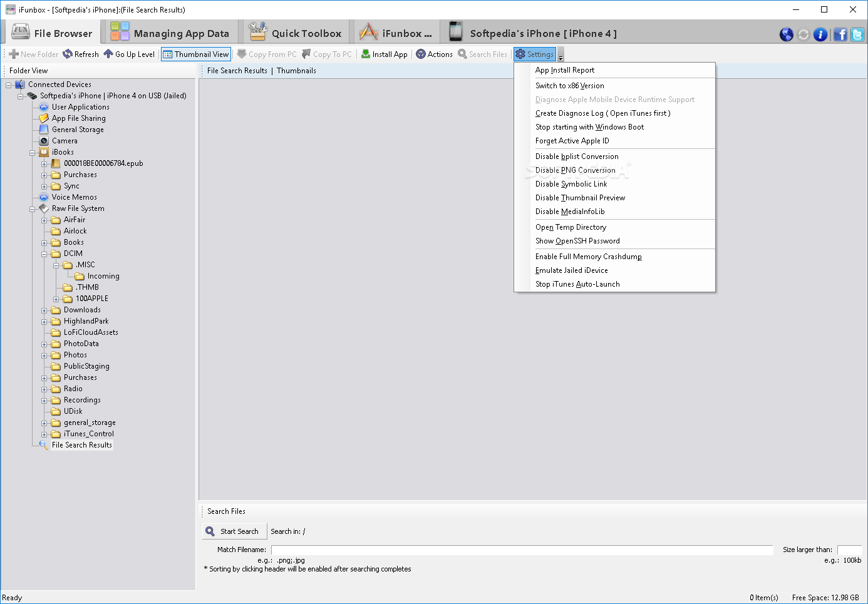Click the Raw File System icon
868x604 pixels.
click(44, 208)
